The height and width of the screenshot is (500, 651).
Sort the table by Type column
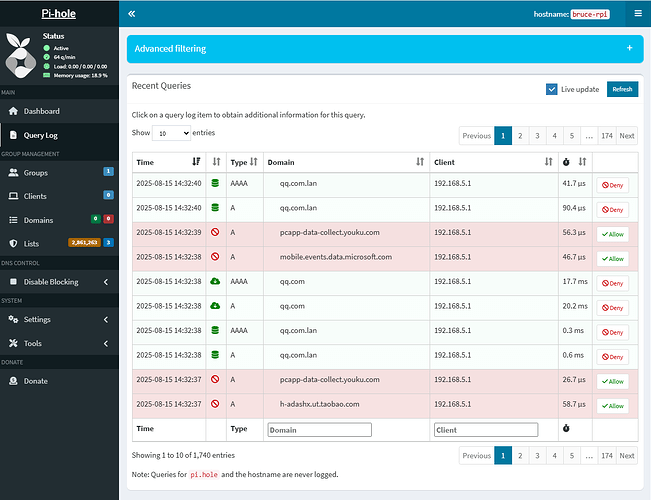coord(245,161)
